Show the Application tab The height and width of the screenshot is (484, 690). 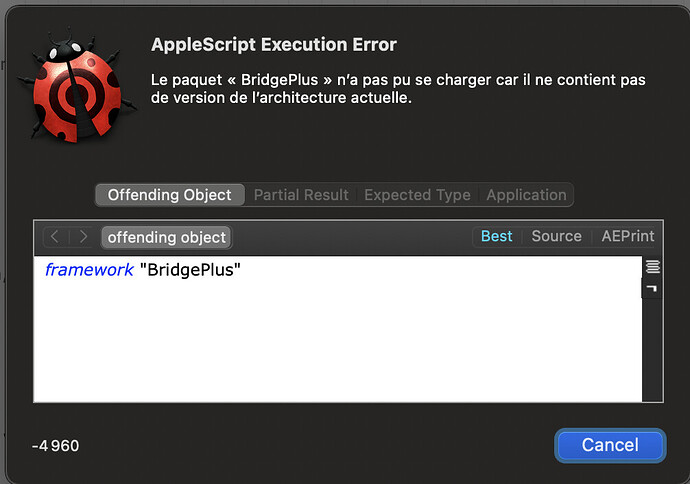[526, 195]
